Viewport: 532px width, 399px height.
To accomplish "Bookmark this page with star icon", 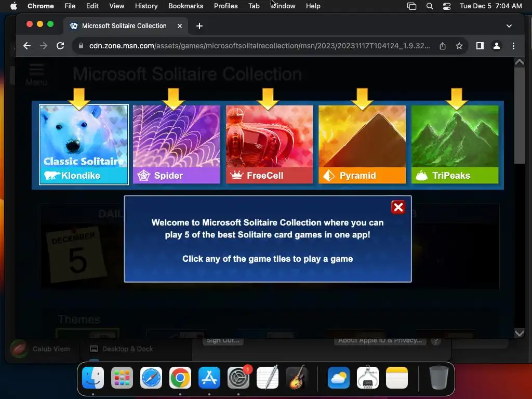I will tap(459, 46).
